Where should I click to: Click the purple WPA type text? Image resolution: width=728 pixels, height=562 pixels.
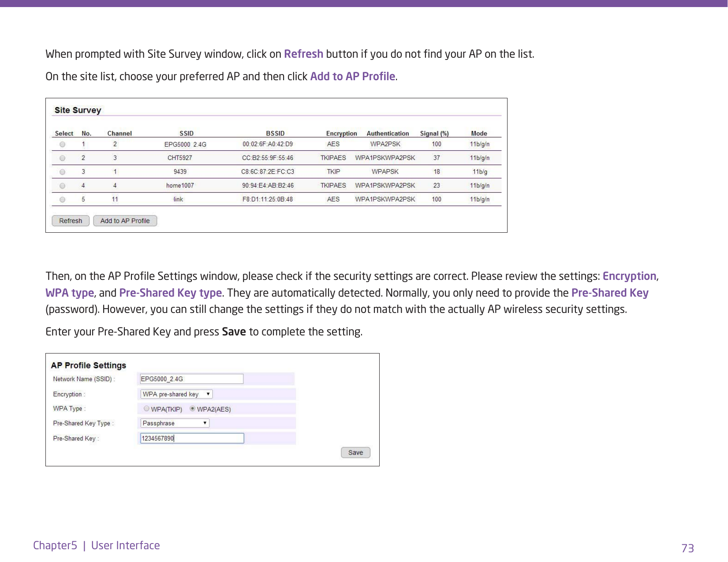pos(70,293)
